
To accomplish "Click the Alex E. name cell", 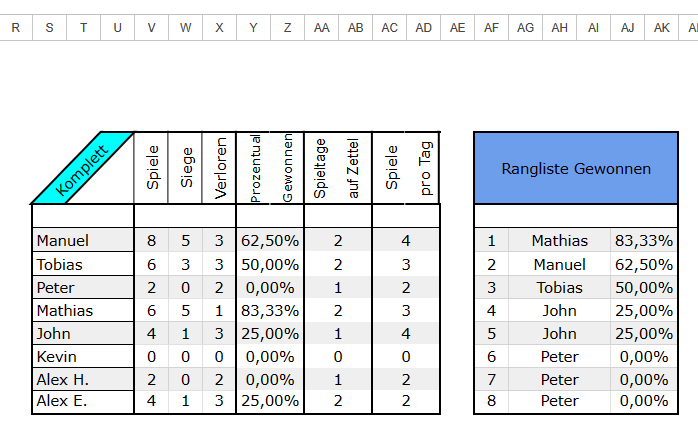I will click(83, 401).
